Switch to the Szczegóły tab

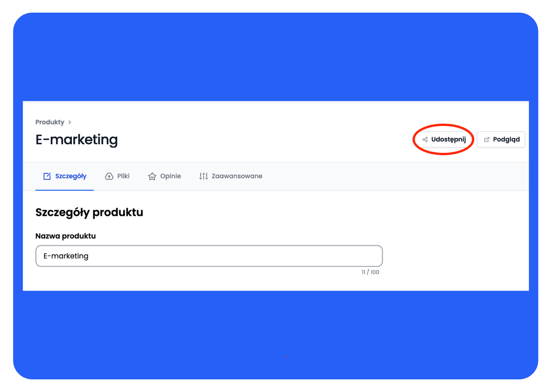(x=71, y=176)
